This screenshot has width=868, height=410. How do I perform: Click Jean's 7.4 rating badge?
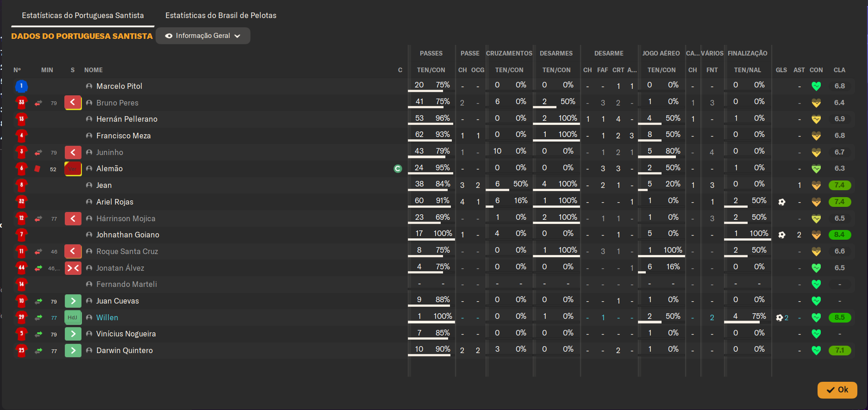tap(839, 185)
